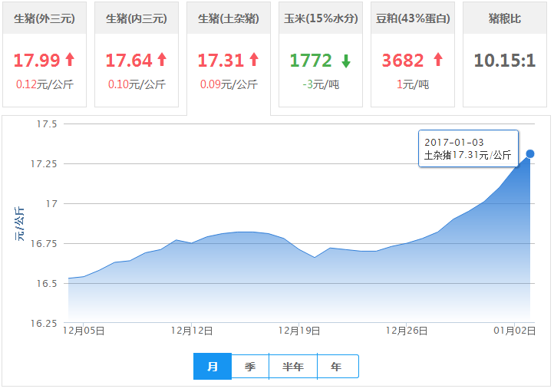
Task: Click the 元/公斤 y-axis title
Action: (x=19, y=224)
